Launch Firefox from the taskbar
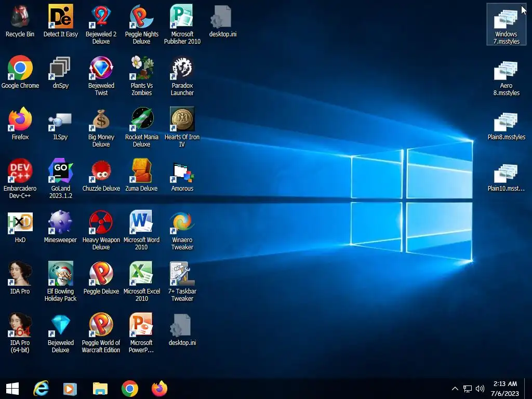 pos(159,389)
